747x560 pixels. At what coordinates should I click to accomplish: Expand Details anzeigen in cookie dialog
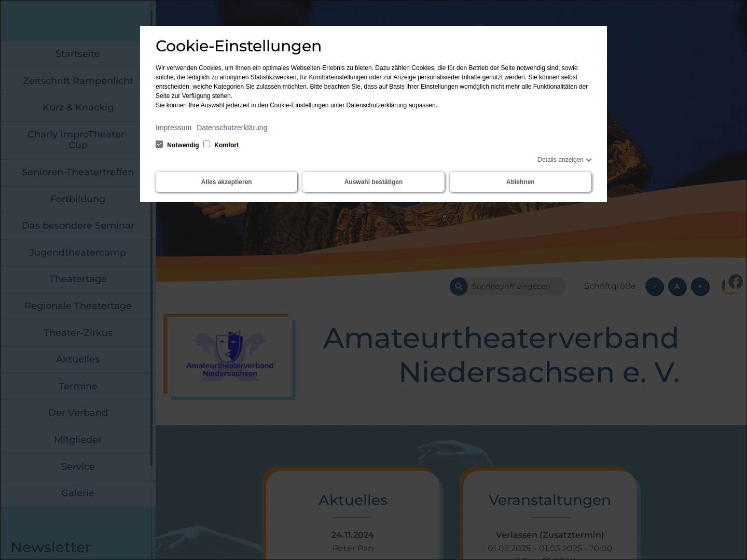[564, 160]
